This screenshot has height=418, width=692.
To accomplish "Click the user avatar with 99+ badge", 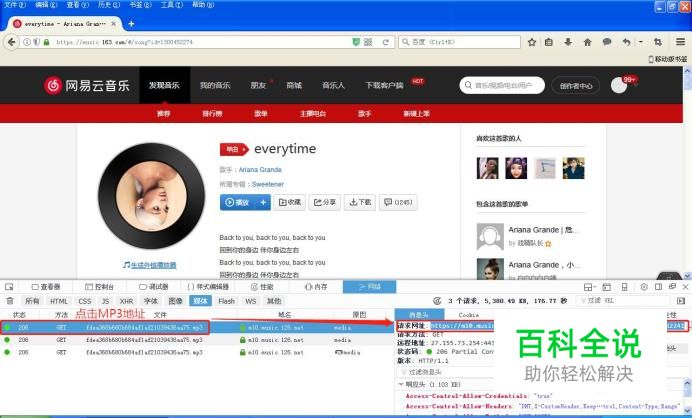I will 619,86.
